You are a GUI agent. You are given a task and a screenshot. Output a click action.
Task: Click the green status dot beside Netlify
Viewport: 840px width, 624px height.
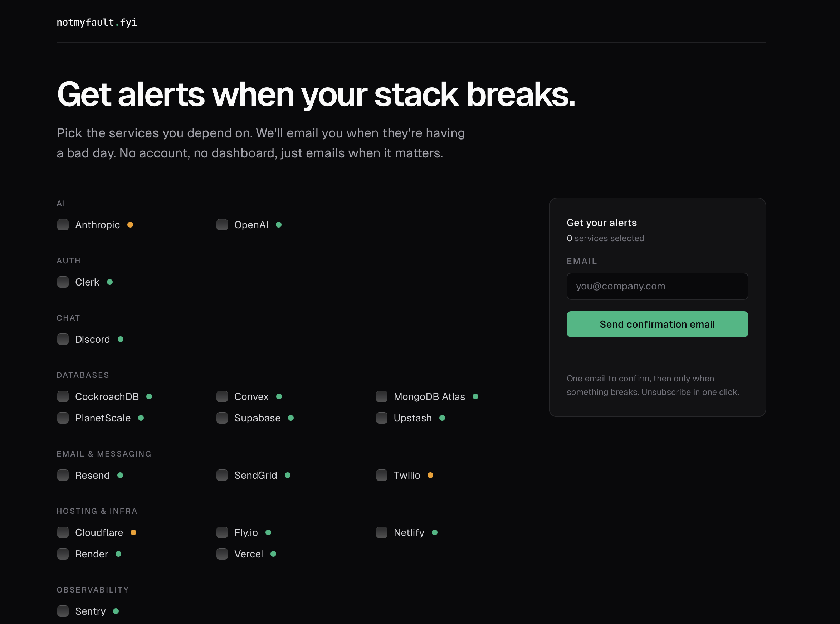435,533
